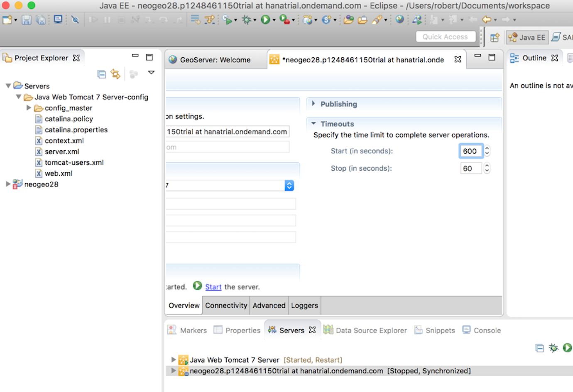Toggle Skip All Breakpoints icon
This screenshot has height=392, width=573.
pos(75,20)
